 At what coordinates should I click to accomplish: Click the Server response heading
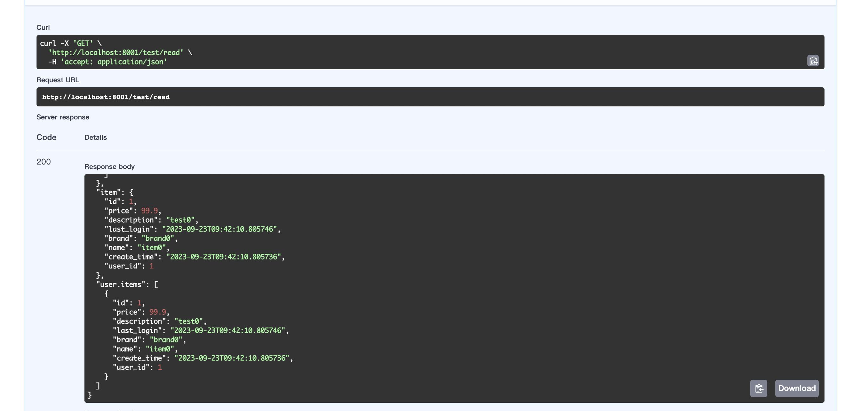point(63,117)
